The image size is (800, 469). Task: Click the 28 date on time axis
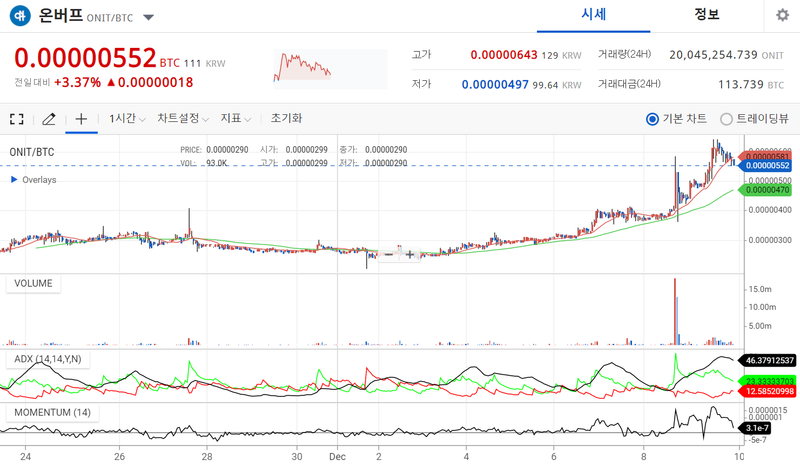click(x=207, y=456)
